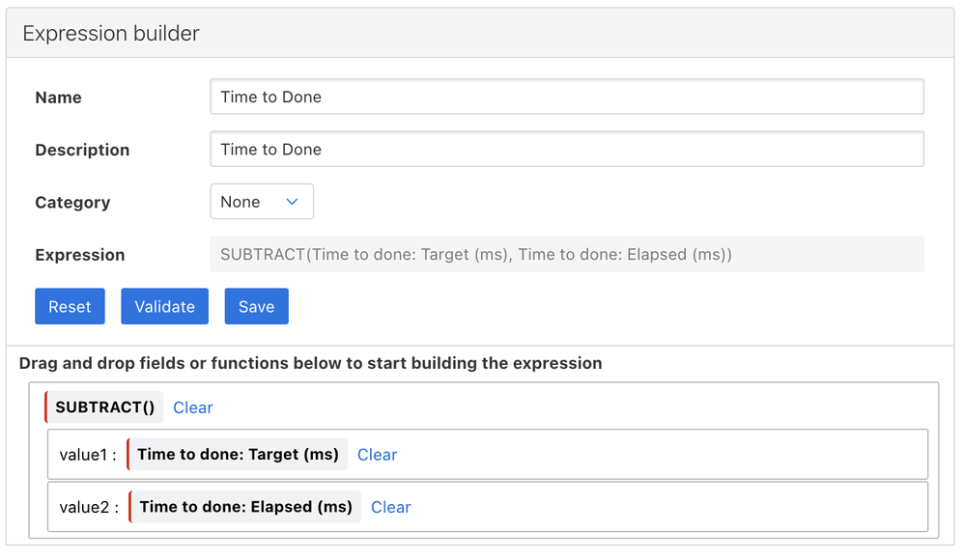Image resolution: width=965 pixels, height=560 pixels.
Task: Clear the SUBTRACT() function
Action: [193, 407]
